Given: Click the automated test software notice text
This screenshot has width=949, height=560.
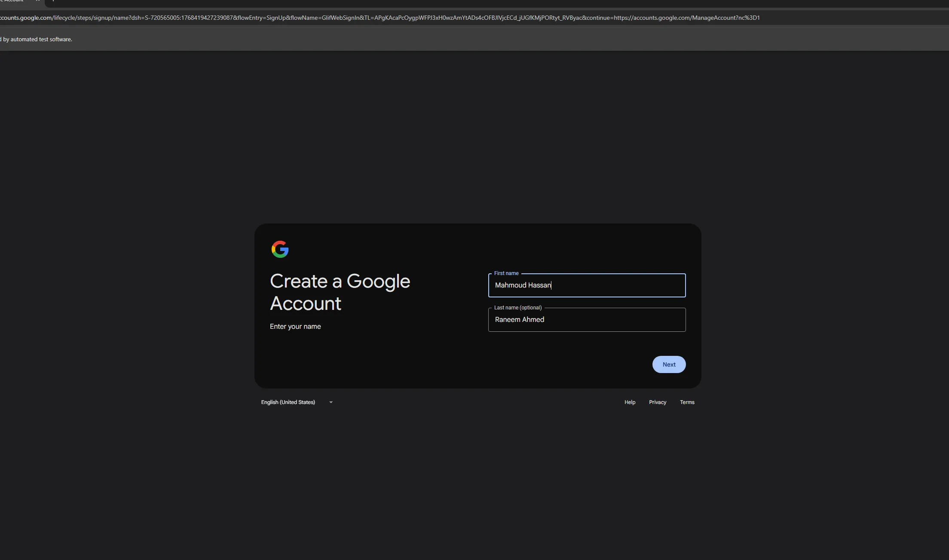Looking at the screenshot, I should 36,39.
